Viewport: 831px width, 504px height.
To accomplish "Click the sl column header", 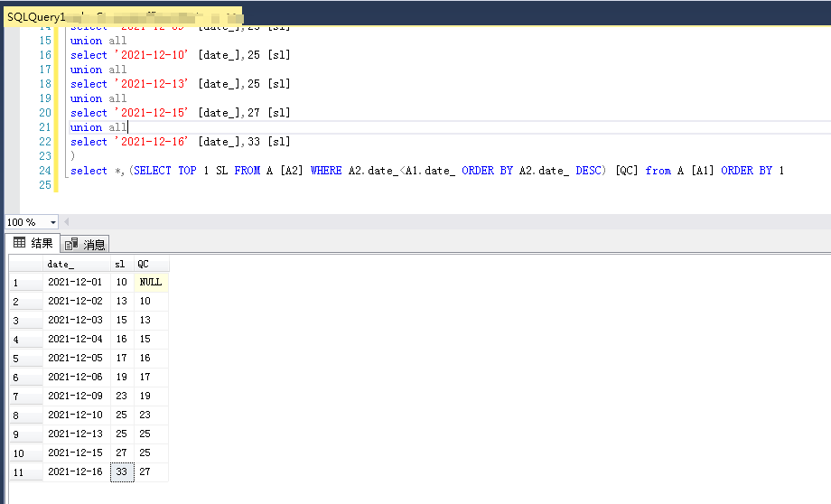I will (122, 264).
